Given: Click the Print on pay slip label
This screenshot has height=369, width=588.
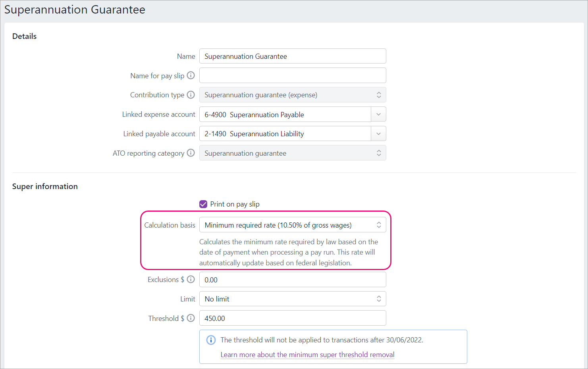Looking at the screenshot, I should click(235, 204).
